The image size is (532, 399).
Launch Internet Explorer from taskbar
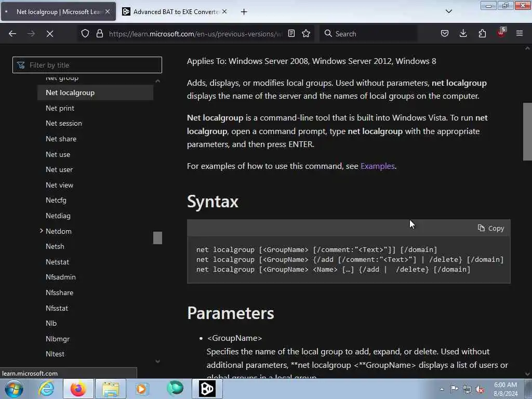(x=46, y=389)
